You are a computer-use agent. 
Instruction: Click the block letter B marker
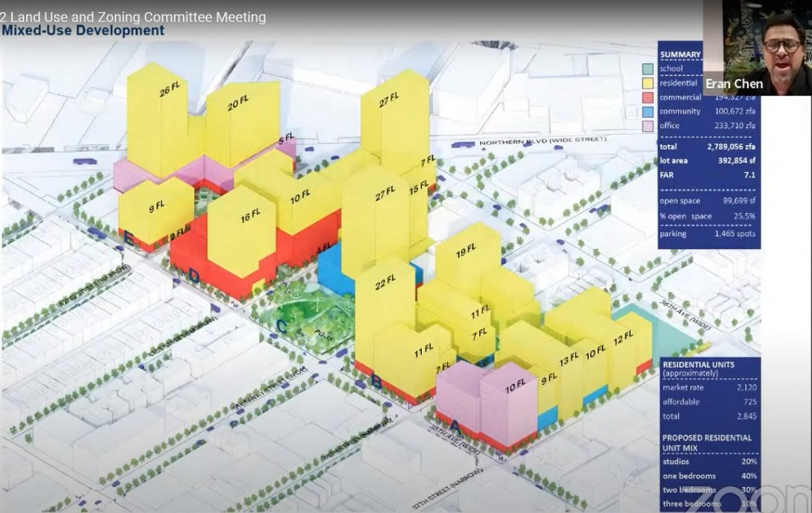pyautogui.click(x=376, y=379)
